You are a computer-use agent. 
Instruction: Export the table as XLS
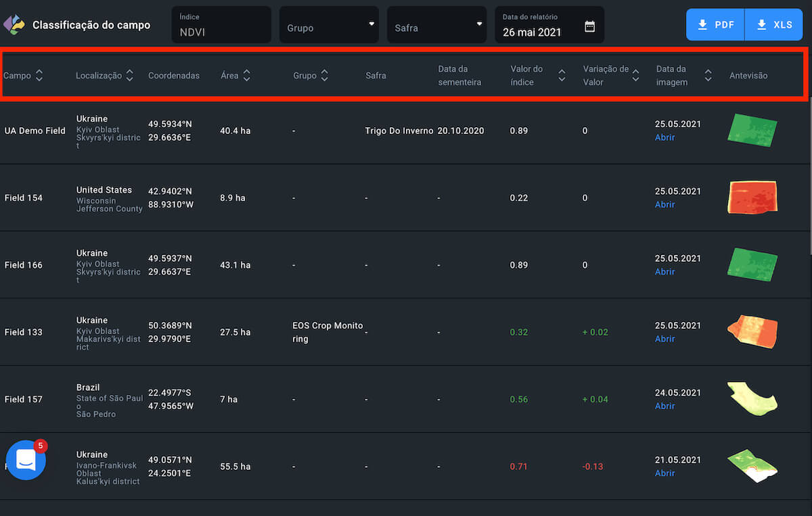pos(773,25)
